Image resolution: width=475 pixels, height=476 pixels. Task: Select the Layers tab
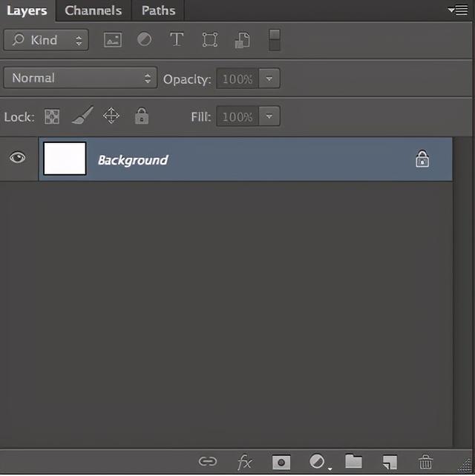tap(27, 10)
